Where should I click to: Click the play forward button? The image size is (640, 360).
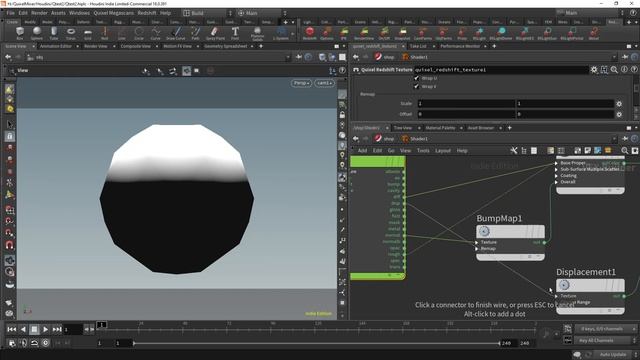(45, 329)
